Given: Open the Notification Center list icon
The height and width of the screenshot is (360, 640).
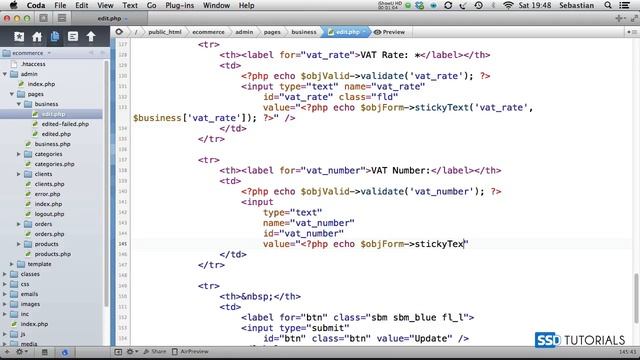Looking at the screenshot, I should pos(624,5).
